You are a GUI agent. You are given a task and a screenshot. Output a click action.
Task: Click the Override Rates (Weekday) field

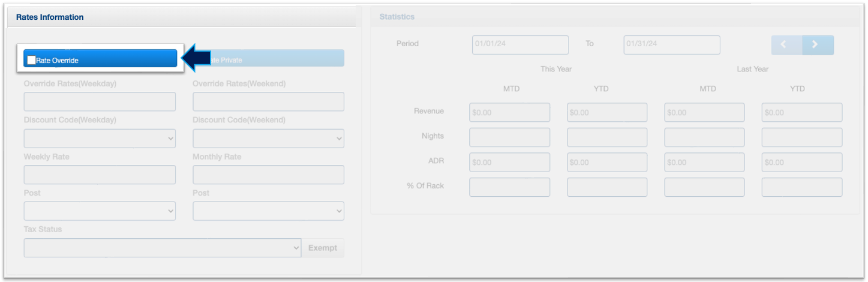(x=100, y=102)
